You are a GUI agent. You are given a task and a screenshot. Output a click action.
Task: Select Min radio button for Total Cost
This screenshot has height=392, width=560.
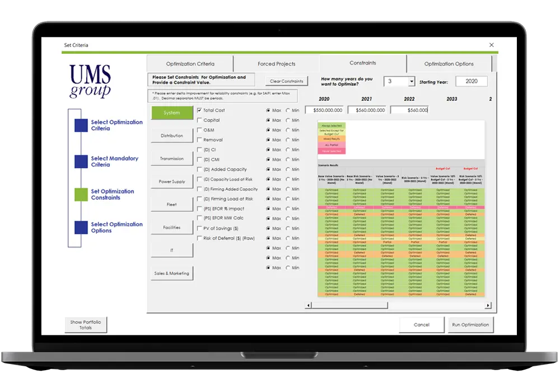pyautogui.click(x=288, y=111)
